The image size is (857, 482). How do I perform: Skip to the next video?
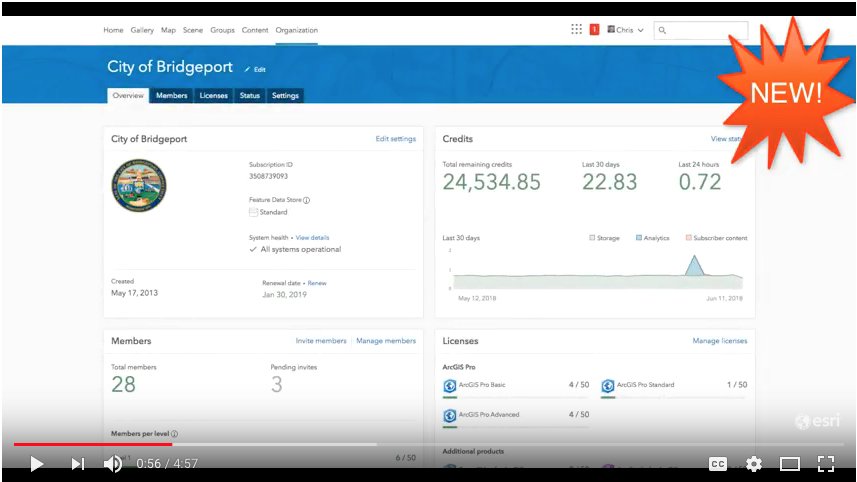(78, 464)
